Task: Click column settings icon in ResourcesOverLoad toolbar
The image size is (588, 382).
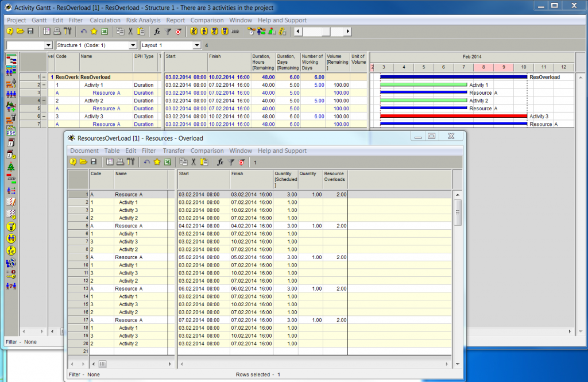Action: point(110,162)
